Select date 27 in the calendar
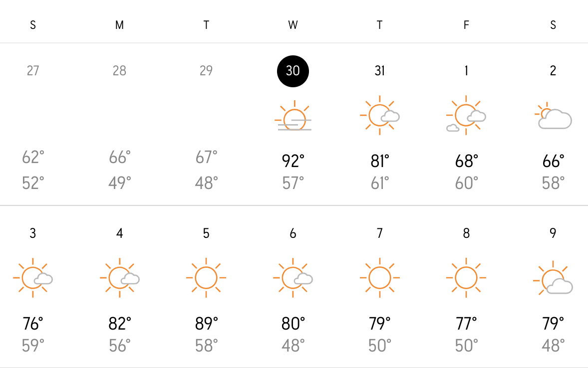 (x=33, y=70)
